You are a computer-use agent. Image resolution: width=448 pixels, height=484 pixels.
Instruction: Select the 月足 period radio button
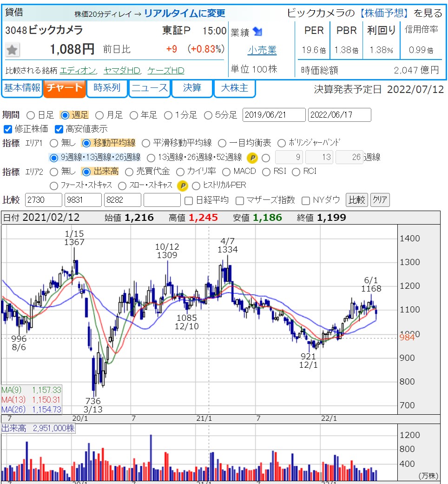coord(99,115)
